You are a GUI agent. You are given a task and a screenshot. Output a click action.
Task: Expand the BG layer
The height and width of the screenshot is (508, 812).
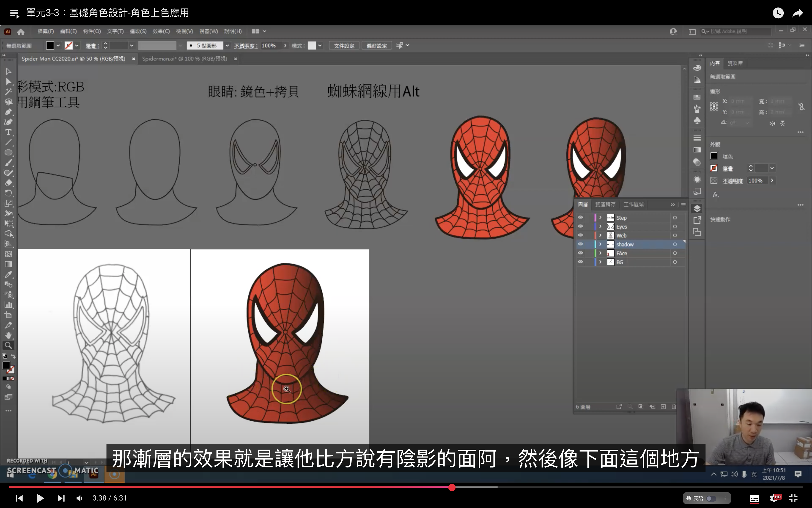point(600,262)
